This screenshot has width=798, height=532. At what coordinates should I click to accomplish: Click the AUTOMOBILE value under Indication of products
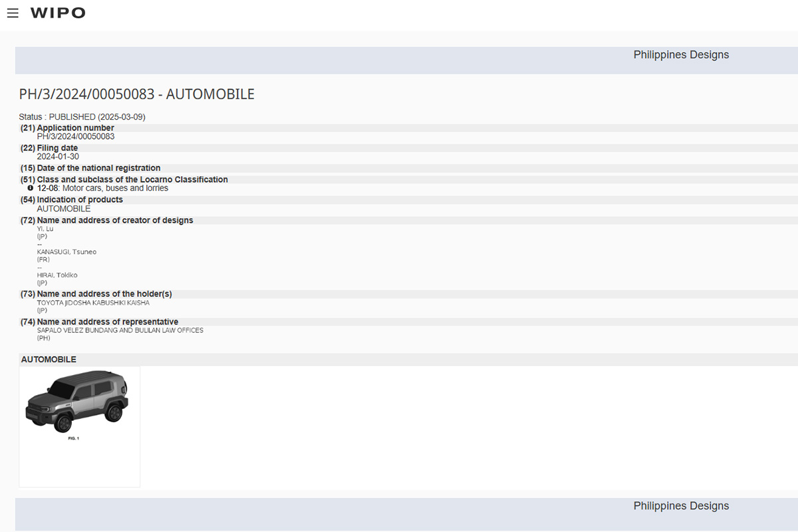coord(63,209)
